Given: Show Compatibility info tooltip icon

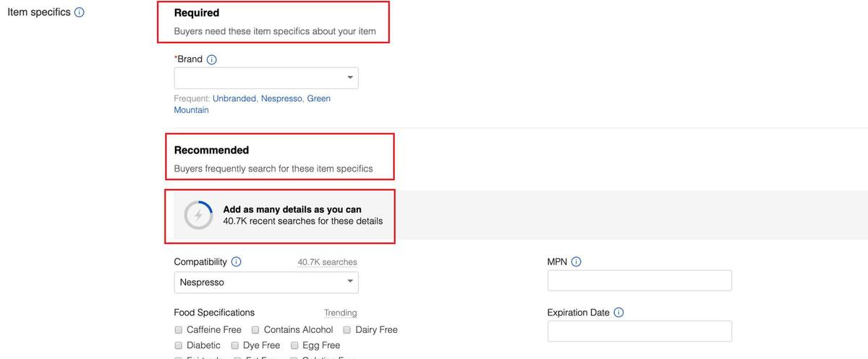Looking at the screenshot, I should [236, 262].
